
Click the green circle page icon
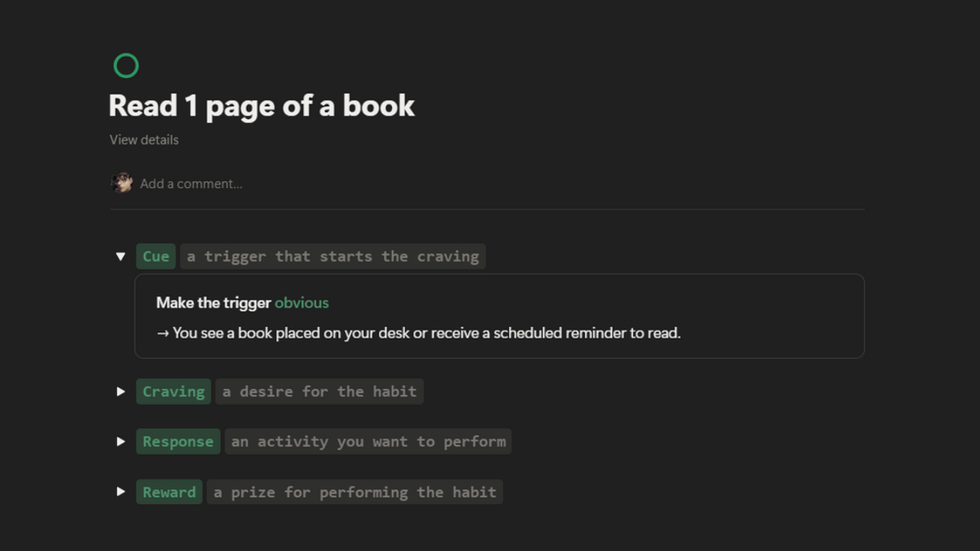[126, 65]
